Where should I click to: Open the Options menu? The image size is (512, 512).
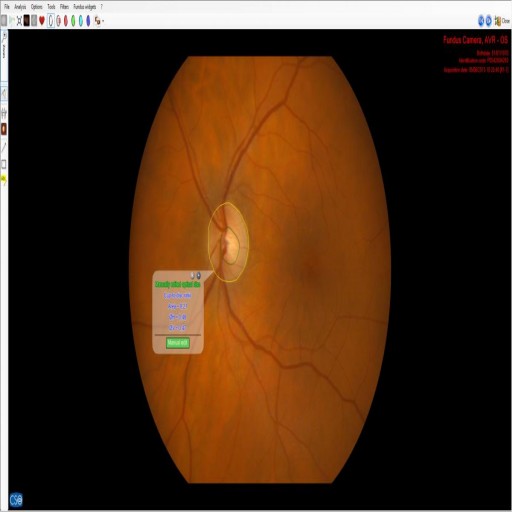(36, 7)
